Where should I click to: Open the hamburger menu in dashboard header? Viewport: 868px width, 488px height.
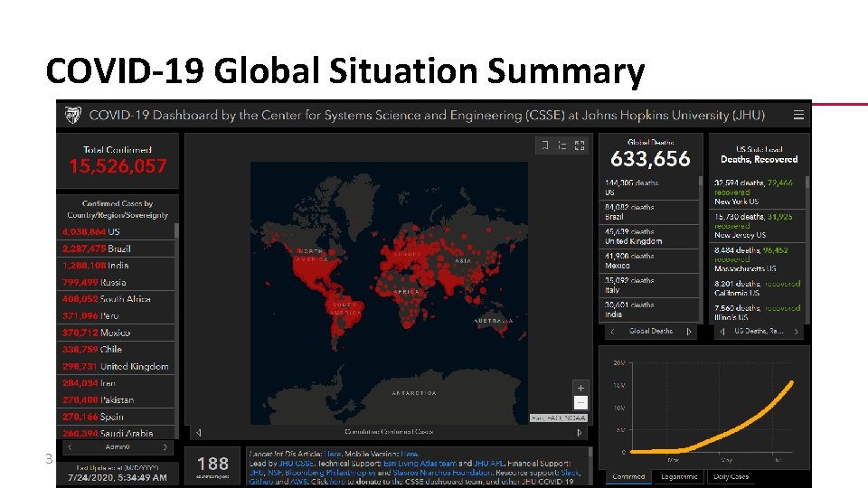click(x=798, y=115)
